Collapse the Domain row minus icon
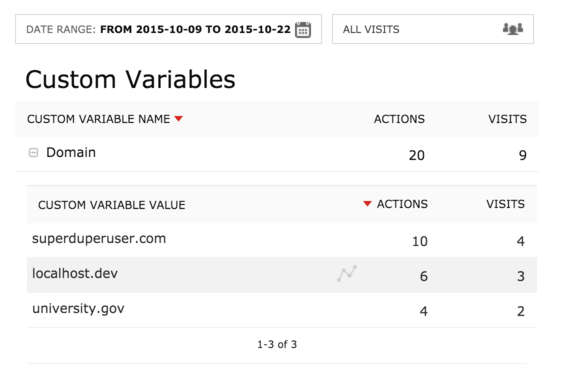The height and width of the screenshot is (374, 582). (33, 152)
